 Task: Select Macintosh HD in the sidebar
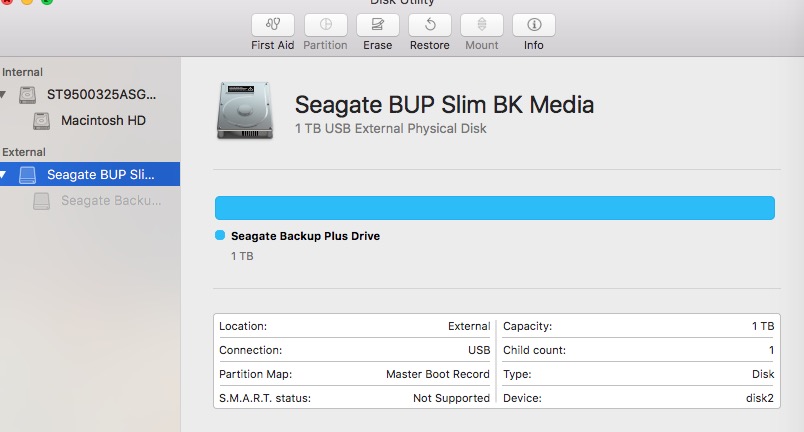tap(103, 121)
